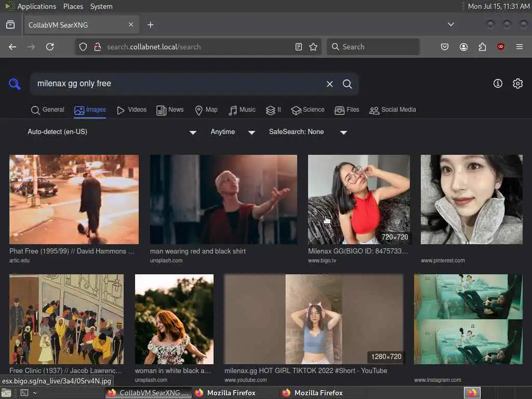The width and height of the screenshot is (532, 399).
Task: Go back with the browser back arrow
Action: 12,47
